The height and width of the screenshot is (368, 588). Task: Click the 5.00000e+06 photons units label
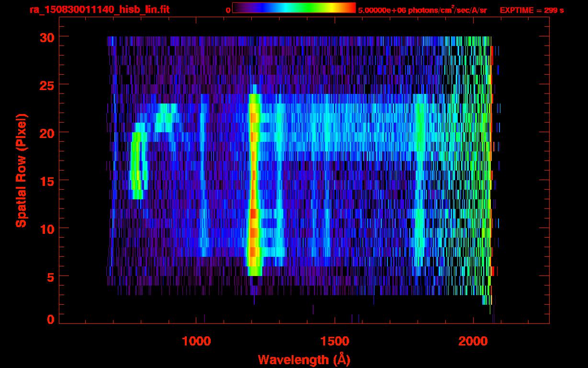422,10
